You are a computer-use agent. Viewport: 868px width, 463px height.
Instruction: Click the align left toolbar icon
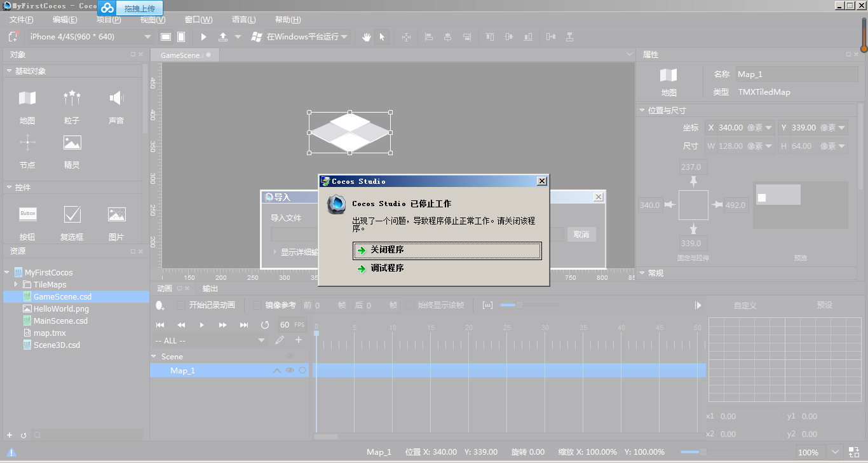pyautogui.click(x=429, y=37)
